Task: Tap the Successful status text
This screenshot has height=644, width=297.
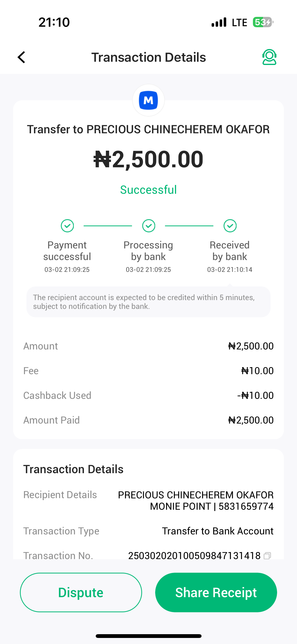Action: point(148,190)
